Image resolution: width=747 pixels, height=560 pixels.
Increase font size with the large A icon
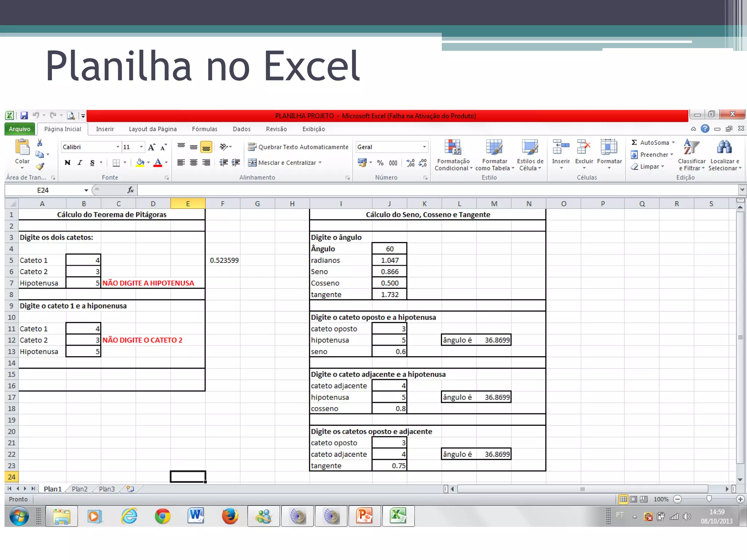point(152,147)
